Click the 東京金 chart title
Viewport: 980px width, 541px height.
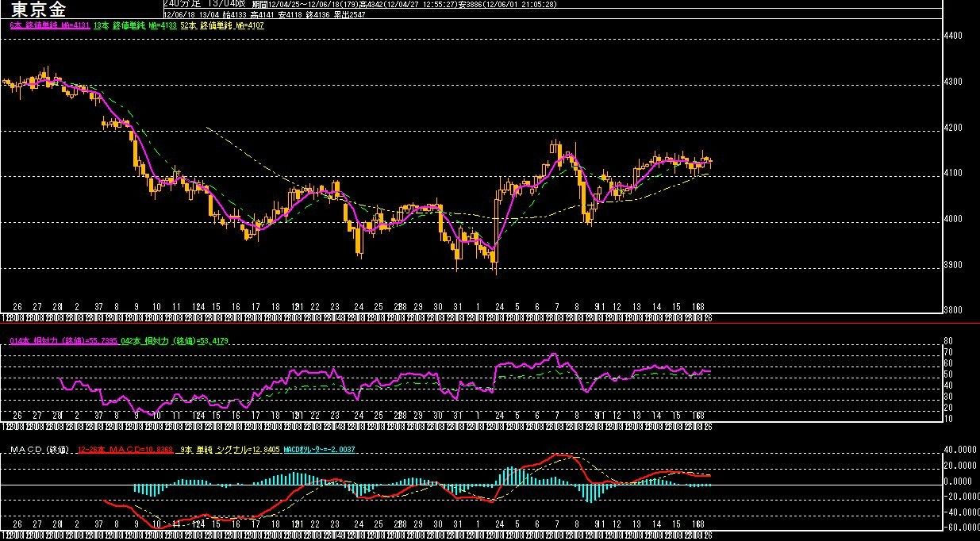pyautogui.click(x=39, y=10)
